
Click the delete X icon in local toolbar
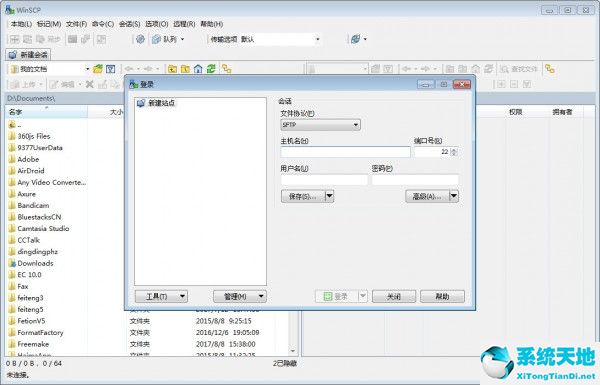90,84
